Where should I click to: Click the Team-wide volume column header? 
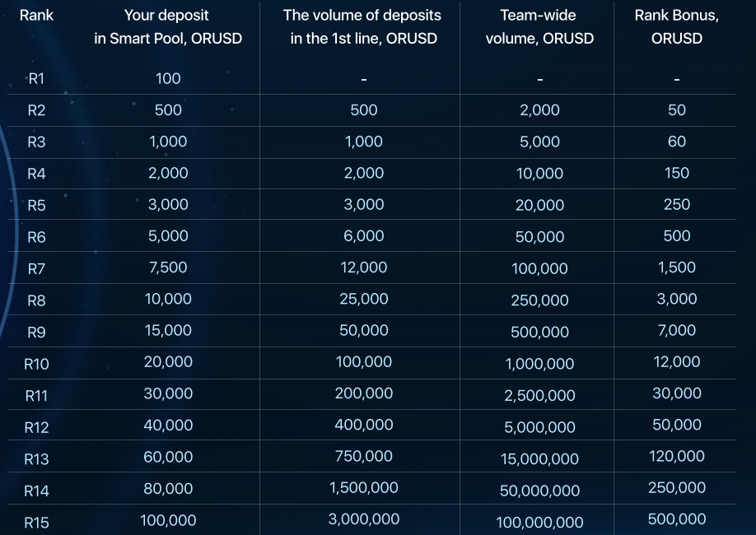click(539, 26)
